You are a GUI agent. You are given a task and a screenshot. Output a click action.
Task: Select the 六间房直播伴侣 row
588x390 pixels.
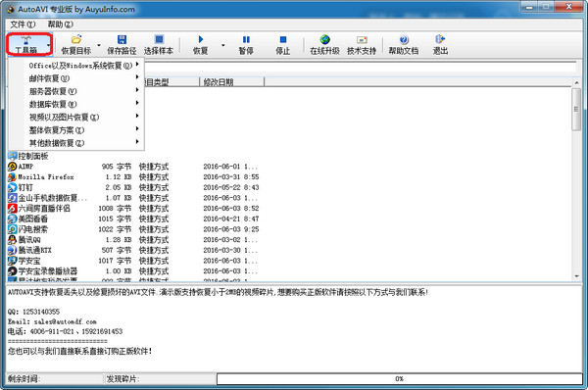[x=133, y=208]
